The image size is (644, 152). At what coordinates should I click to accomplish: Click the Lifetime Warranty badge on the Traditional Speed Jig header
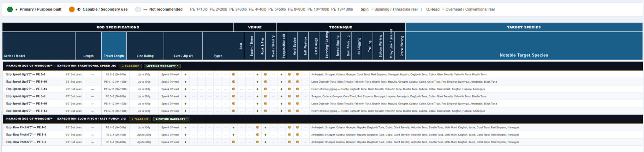162,66
